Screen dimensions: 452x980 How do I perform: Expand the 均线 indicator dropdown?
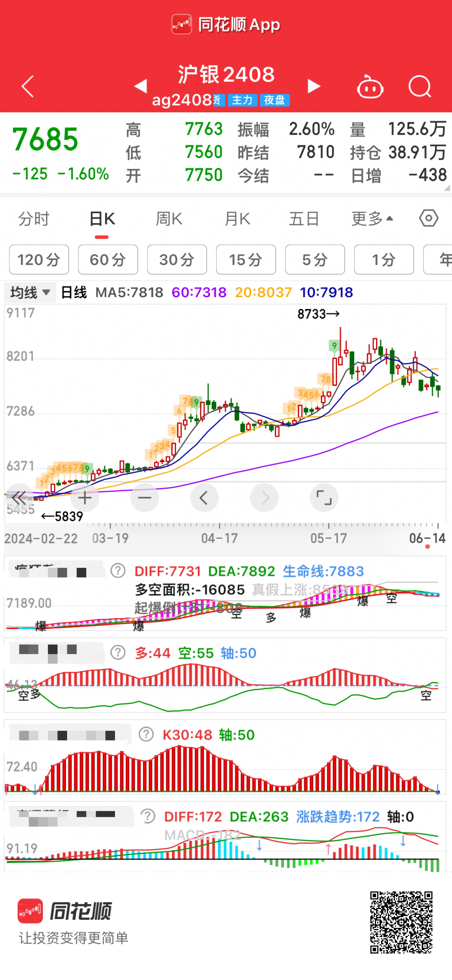point(30,293)
